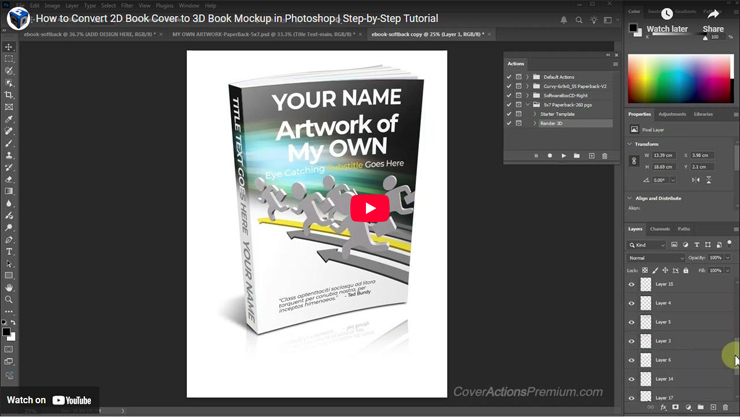The image size is (740, 420).
Task: Switch to the Channels tab
Action: coord(660,229)
